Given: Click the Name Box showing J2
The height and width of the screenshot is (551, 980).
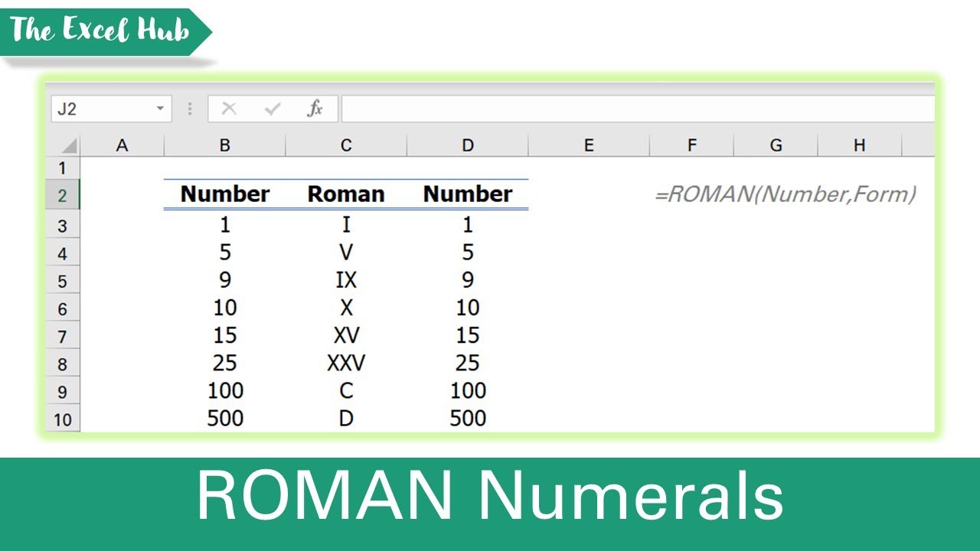Looking at the screenshot, I should (112, 109).
